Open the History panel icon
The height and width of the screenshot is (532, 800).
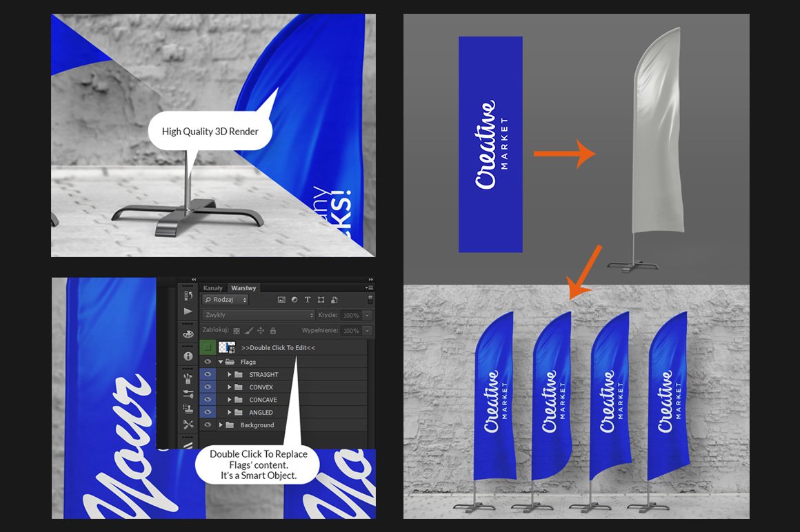(188, 296)
